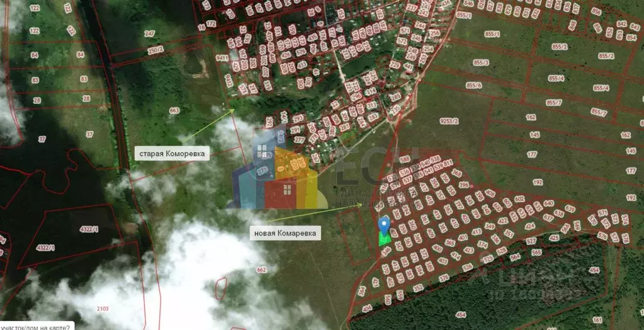Select parcel labeled 2103
This screenshot has height=330, width=644.
[x=103, y=309]
